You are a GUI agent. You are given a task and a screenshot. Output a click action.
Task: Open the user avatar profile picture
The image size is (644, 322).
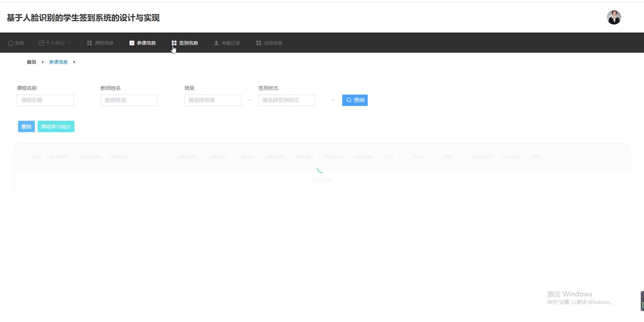[614, 17]
